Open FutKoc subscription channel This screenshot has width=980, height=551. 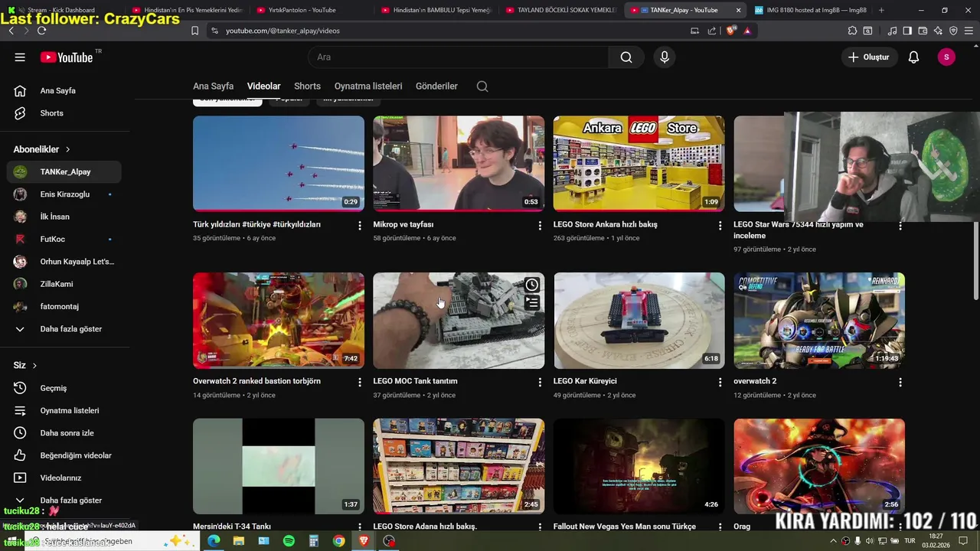(64, 240)
